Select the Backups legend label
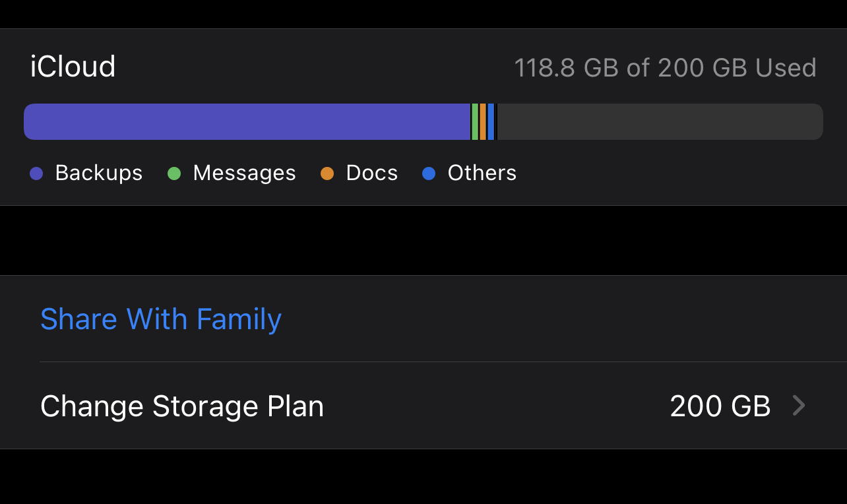 click(99, 173)
